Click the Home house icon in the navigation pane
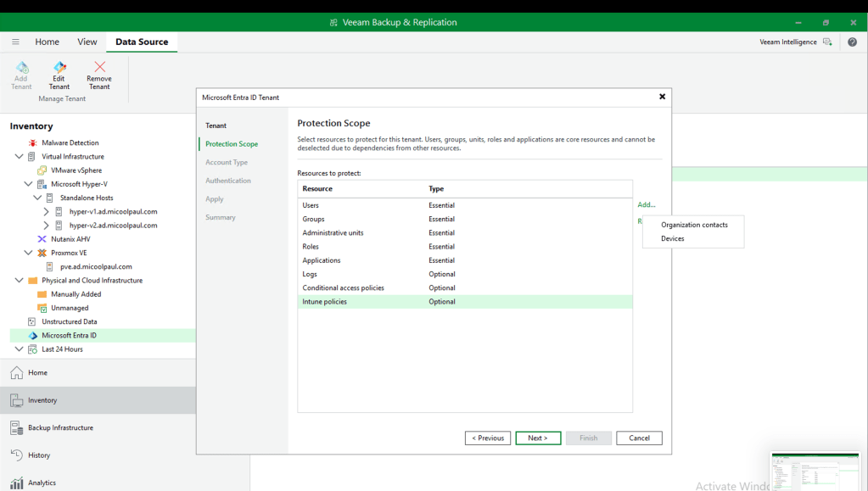 [x=17, y=372]
